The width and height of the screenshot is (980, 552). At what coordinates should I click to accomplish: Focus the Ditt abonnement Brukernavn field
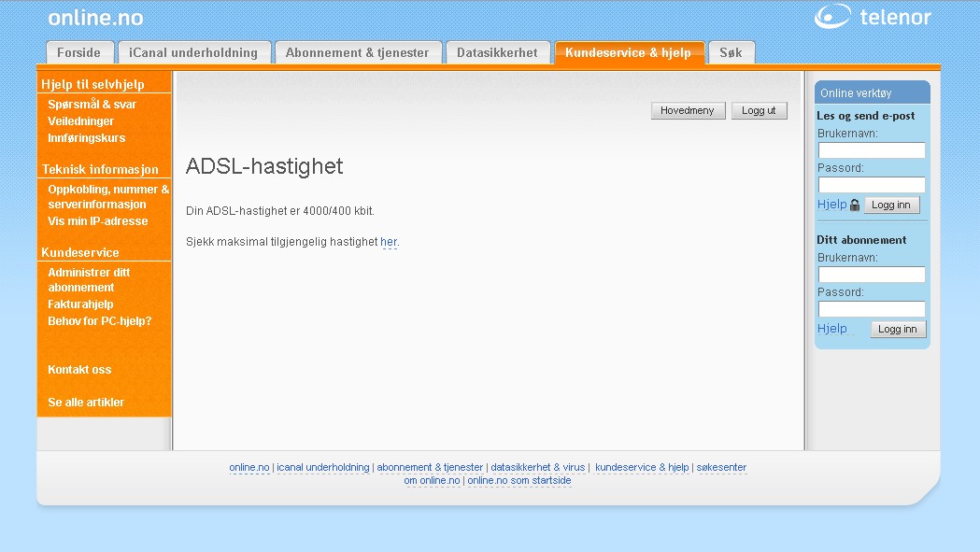click(872, 275)
